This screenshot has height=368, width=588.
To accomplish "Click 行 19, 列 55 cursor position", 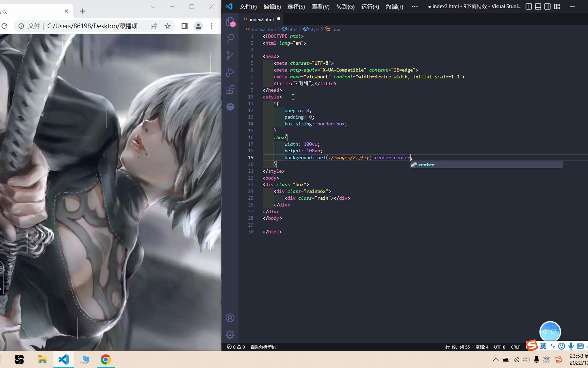I will click(x=457, y=347).
